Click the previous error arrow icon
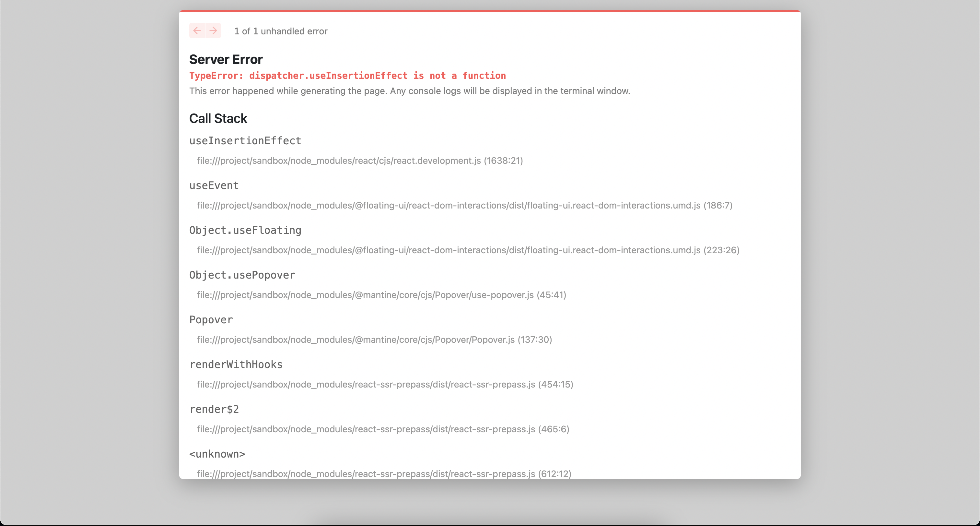 (197, 30)
